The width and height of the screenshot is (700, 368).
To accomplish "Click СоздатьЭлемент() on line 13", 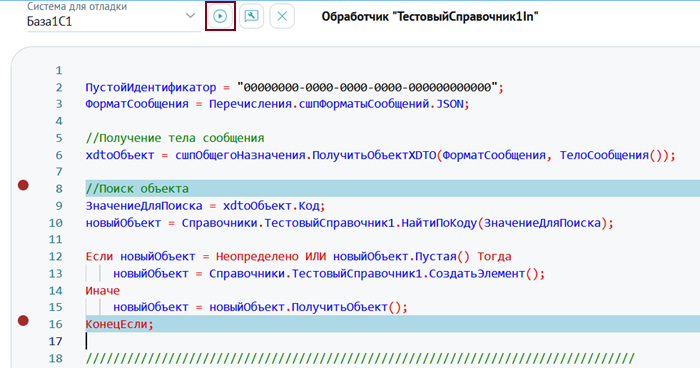I will (x=484, y=273).
